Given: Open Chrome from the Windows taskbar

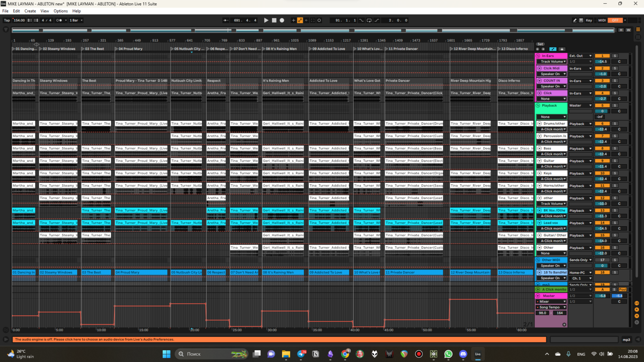Looking at the screenshot, I should [345, 354].
